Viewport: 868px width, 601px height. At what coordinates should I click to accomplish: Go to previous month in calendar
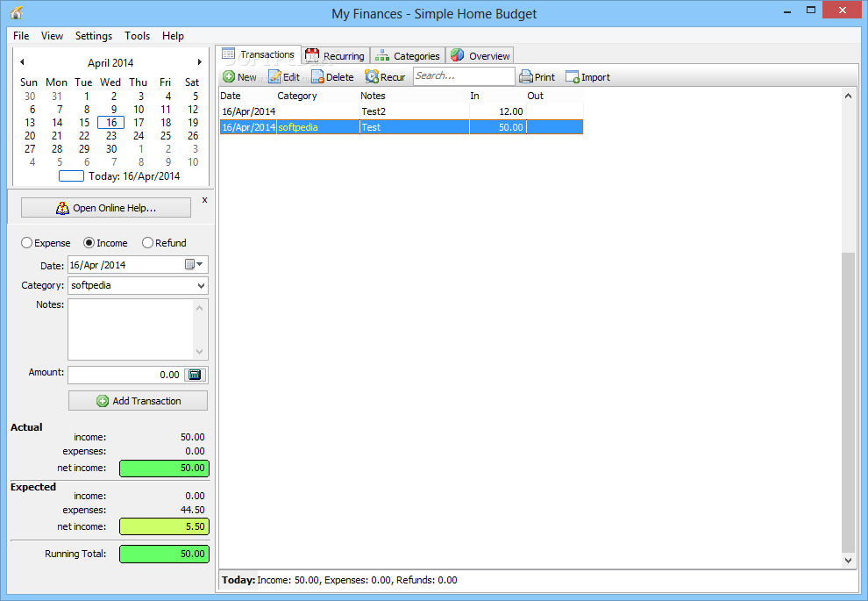pos(22,62)
